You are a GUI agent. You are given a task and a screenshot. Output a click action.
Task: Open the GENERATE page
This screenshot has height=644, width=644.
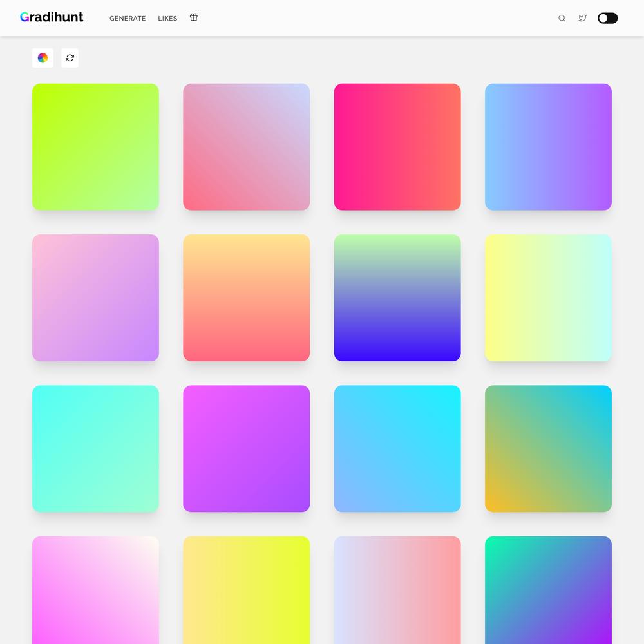click(x=128, y=19)
